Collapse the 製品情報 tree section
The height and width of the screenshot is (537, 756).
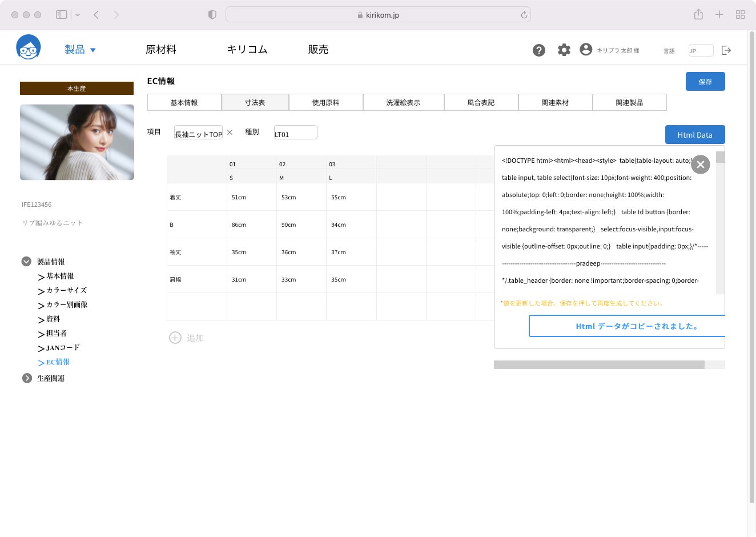click(26, 262)
